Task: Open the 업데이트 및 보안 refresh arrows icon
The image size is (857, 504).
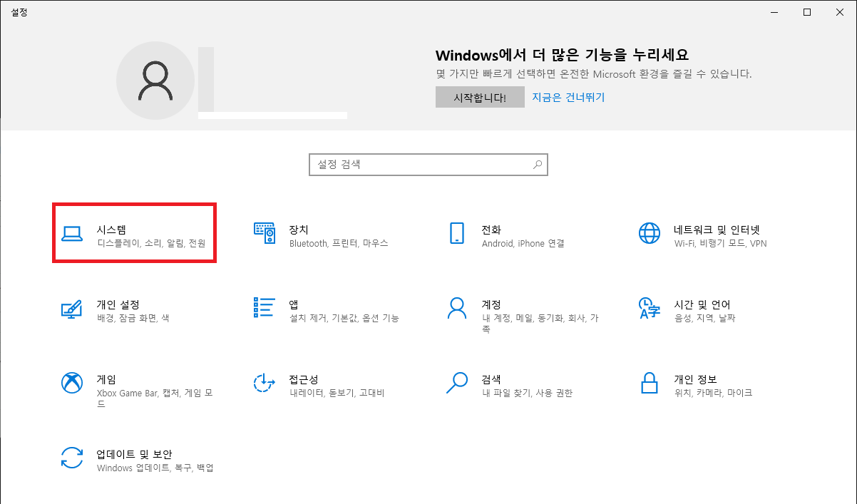Action: point(72,457)
